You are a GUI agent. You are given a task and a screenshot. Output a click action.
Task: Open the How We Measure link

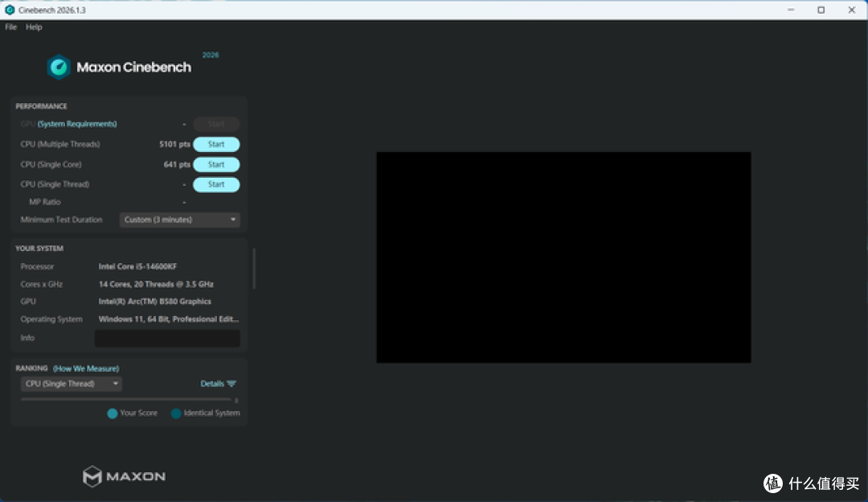[x=86, y=368]
